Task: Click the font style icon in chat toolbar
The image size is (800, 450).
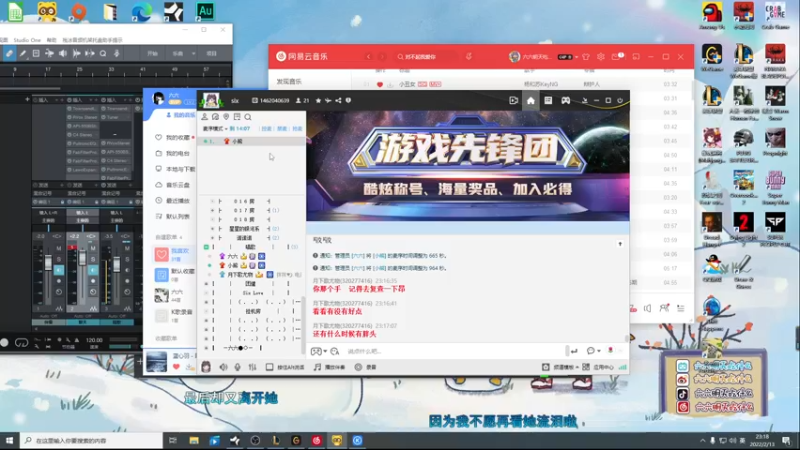Action: click(335, 351)
